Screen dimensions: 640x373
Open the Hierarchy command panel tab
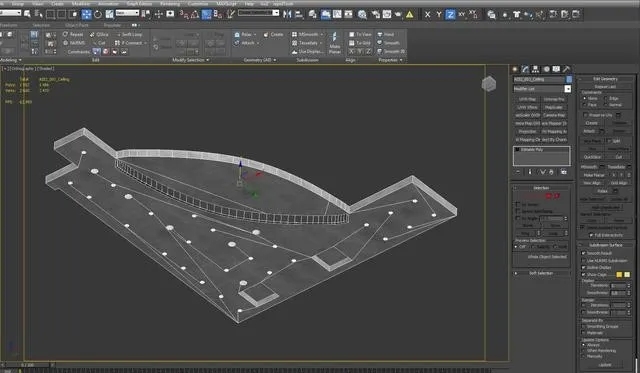click(536, 69)
